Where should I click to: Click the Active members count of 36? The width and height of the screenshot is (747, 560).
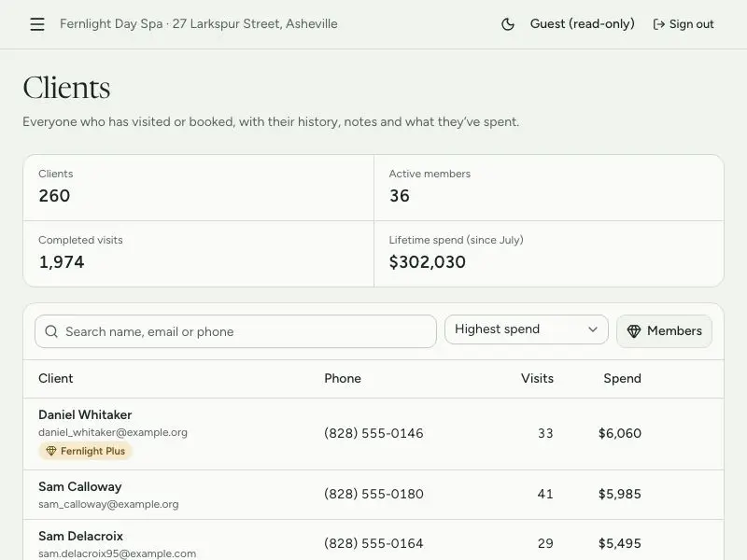point(400,196)
